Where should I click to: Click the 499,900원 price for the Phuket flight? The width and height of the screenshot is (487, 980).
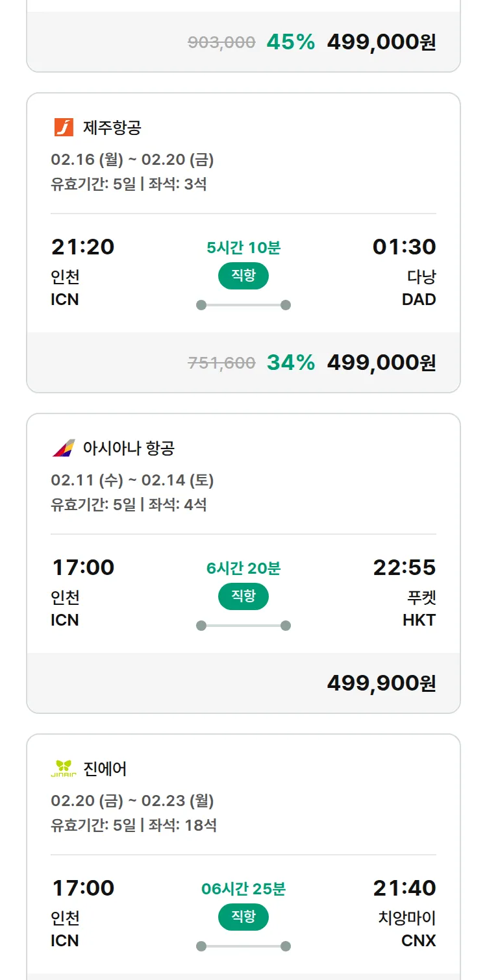(x=381, y=683)
